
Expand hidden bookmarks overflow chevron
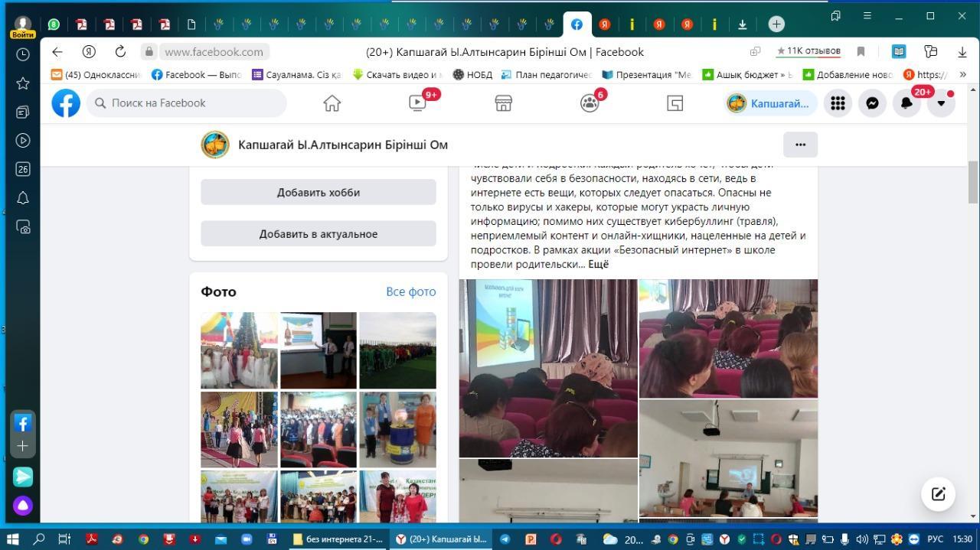tap(962, 75)
